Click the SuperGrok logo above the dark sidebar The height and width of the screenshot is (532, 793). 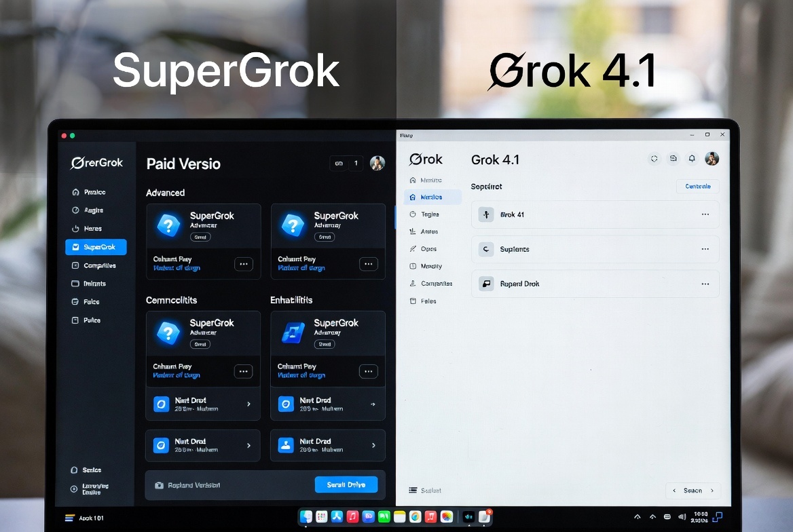[97, 163]
